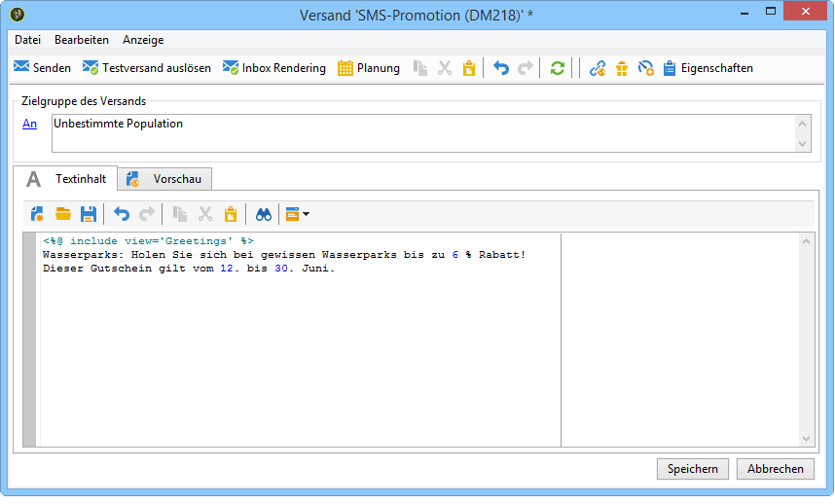Click the Dieser Gutschein text line
835x504 pixels.
[x=189, y=269]
